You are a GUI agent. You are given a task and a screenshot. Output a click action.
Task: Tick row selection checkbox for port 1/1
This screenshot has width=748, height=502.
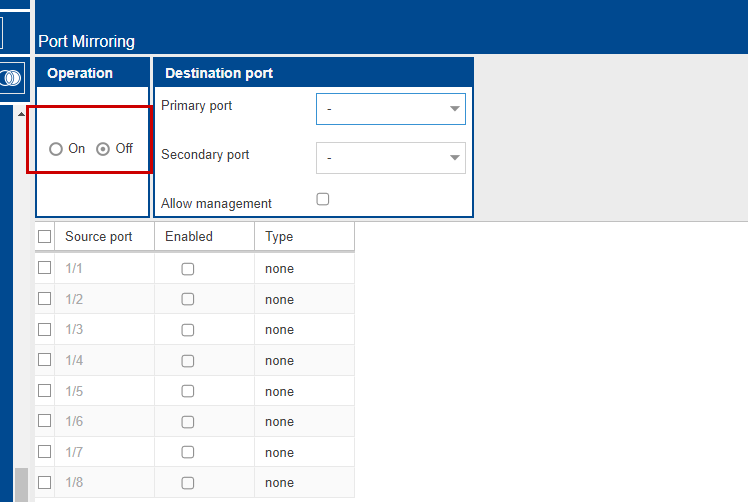[x=44, y=268]
